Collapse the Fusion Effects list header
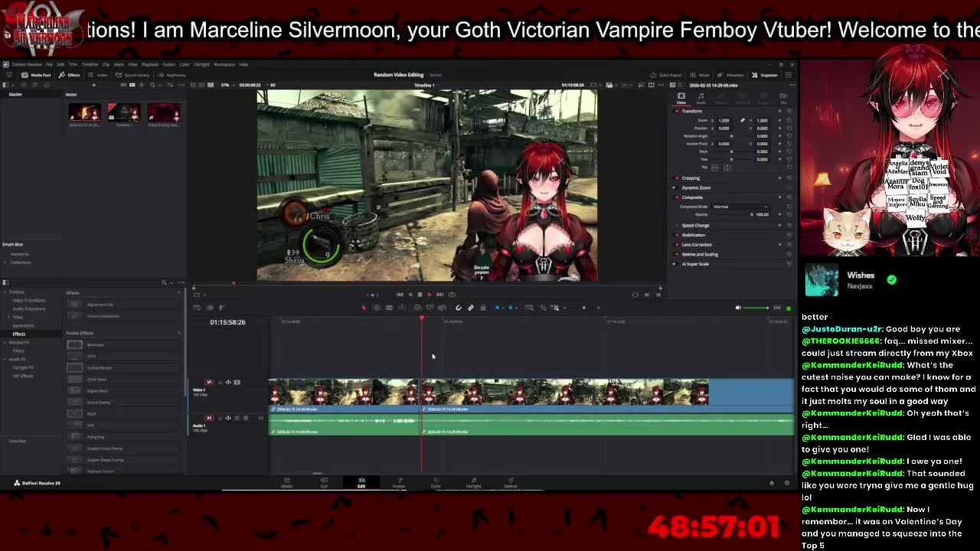Screen dimensions: 980x551 [x=179, y=333]
